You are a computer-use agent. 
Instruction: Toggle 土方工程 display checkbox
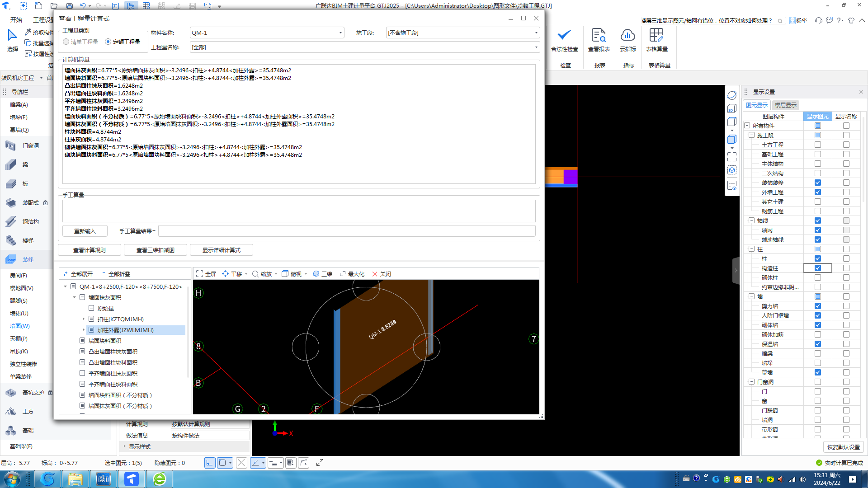tap(817, 145)
